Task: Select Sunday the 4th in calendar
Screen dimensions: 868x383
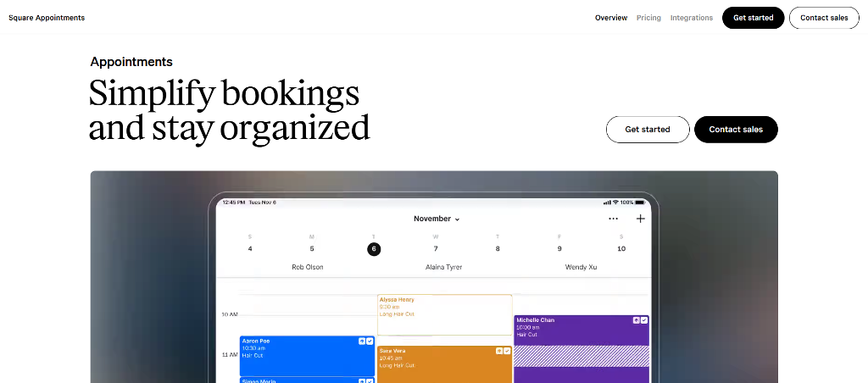Action: click(250, 248)
